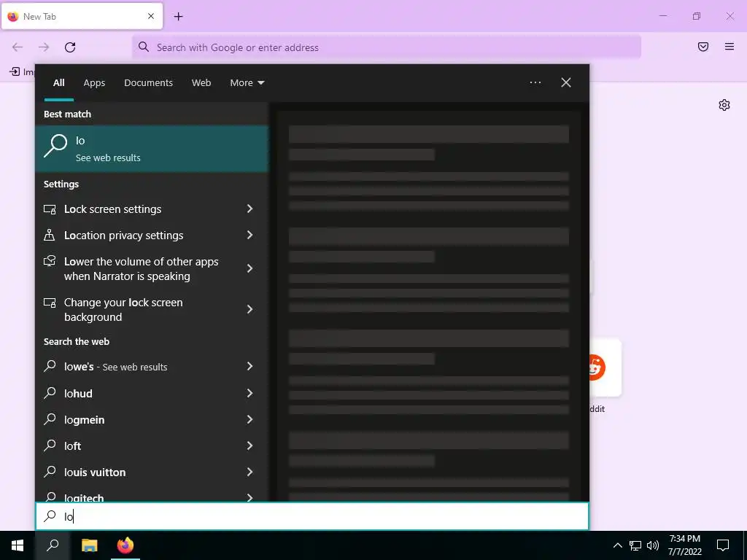The height and width of the screenshot is (560, 747).
Task: Click the Narrator volume setting icon
Action: pyautogui.click(x=50, y=261)
